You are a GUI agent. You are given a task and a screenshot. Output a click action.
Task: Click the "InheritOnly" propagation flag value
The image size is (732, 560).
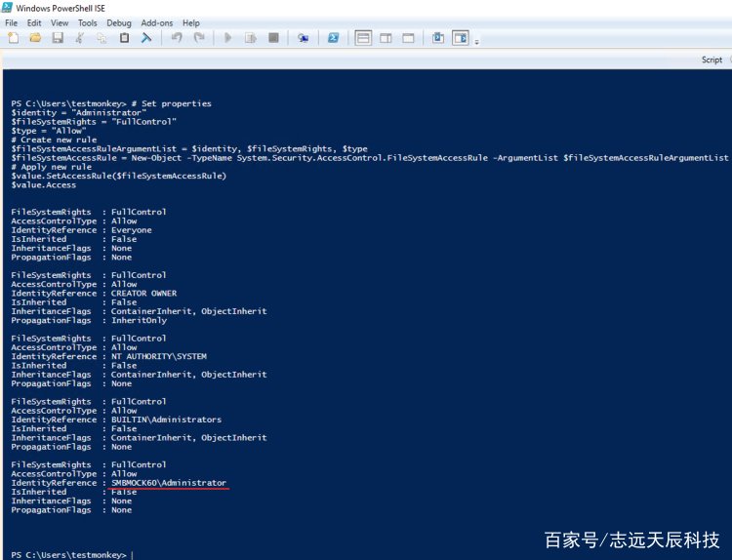[139, 320]
